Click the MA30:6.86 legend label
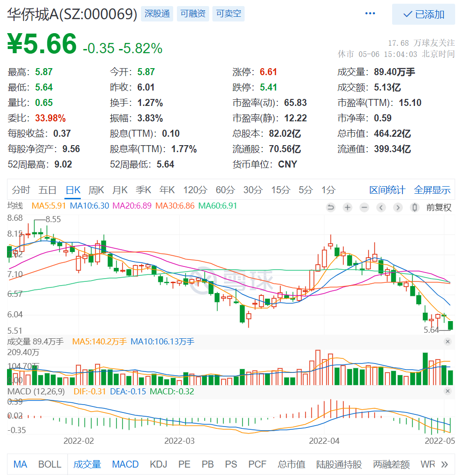457x476 pixels. tap(175, 206)
